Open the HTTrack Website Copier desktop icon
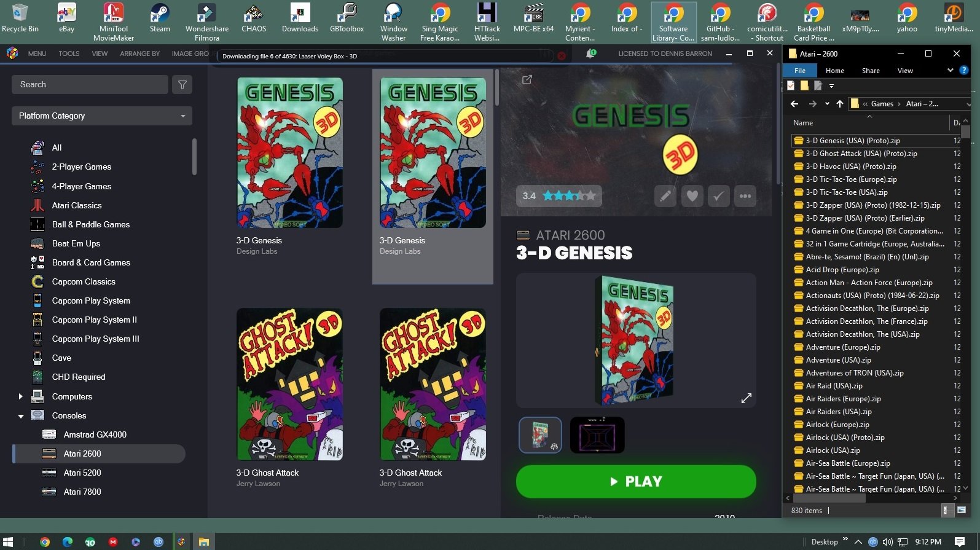The height and width of the screenshot is (550, 980). [487, 22]
